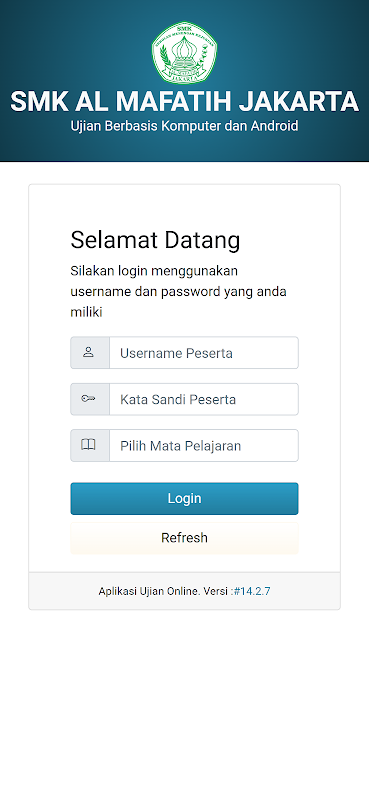Click the blank white area below the card
Viewport: 369px width, 800px height.
point(184,704)
